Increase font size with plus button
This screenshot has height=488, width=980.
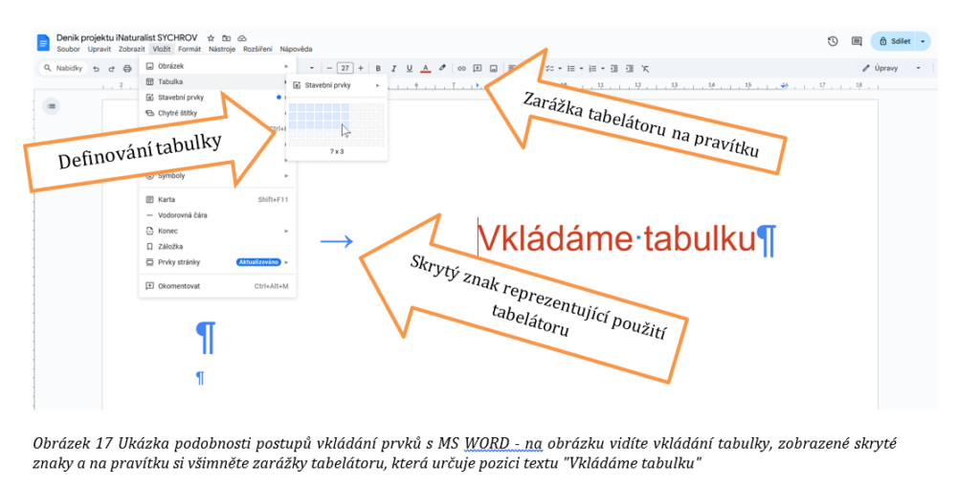tap(362, 68)
